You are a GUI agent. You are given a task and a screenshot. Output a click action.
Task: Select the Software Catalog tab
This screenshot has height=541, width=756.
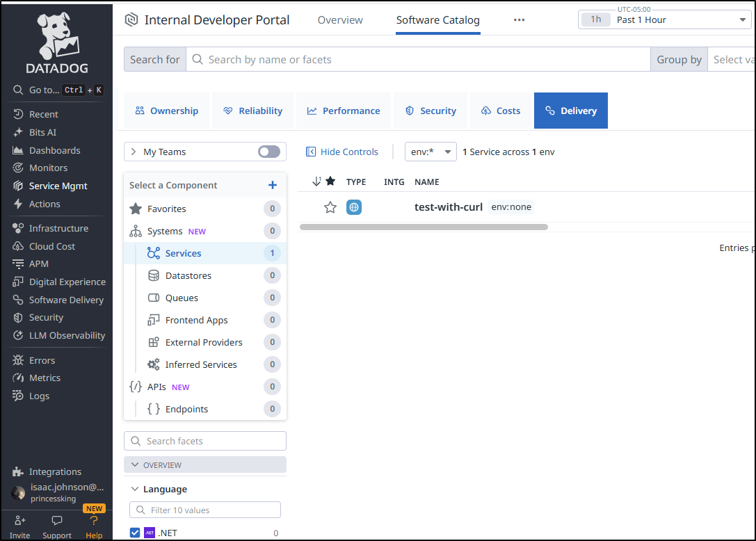click(x=437, y=19)
